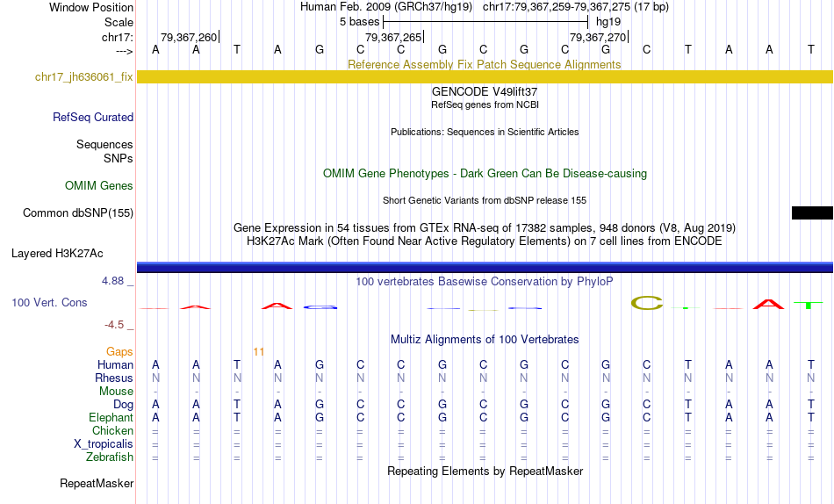Click the RepeatMasker track label
This screenshot has height=504, width=834.
click(x=97, y=483)
